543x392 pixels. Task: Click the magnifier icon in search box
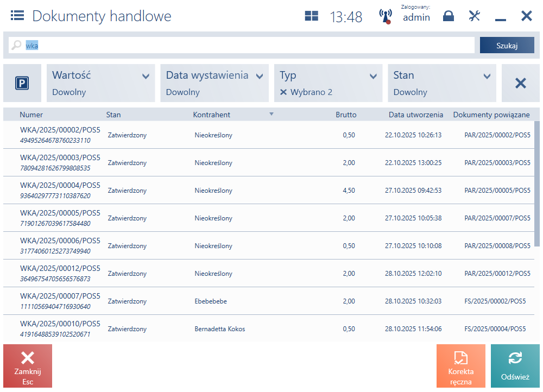16,45
